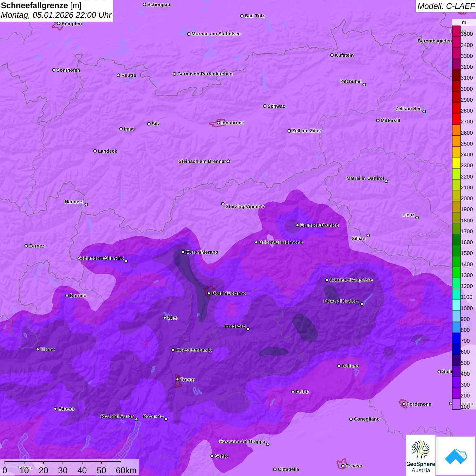The image size is (476, 476).
Task: Click the Bad Tölz label
Action: coord(254,16)
